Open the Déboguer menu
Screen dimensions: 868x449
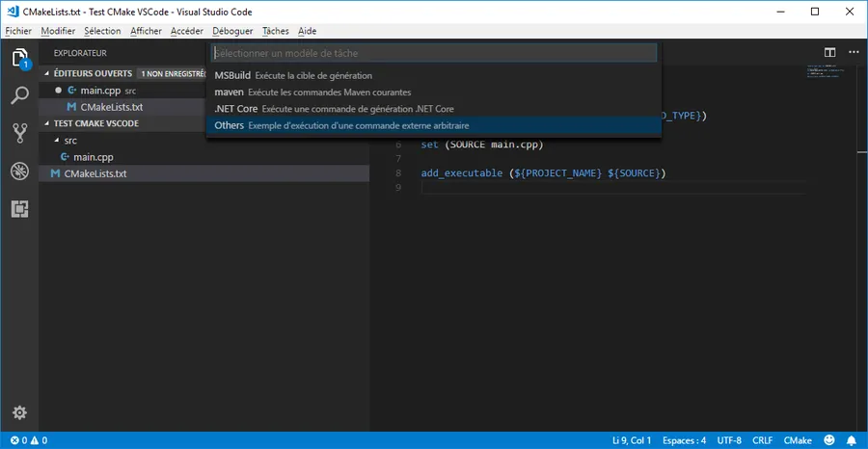232,31
